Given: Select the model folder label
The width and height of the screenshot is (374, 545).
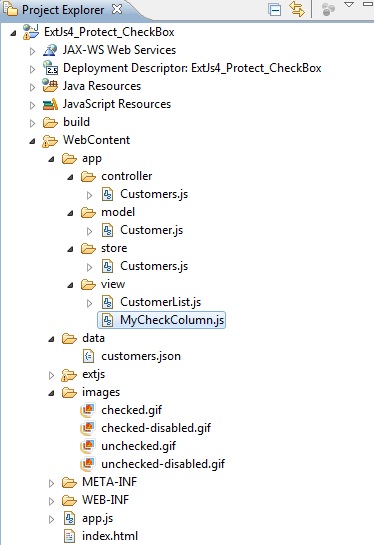Looking at the screenshot, I should pos(118,212).
